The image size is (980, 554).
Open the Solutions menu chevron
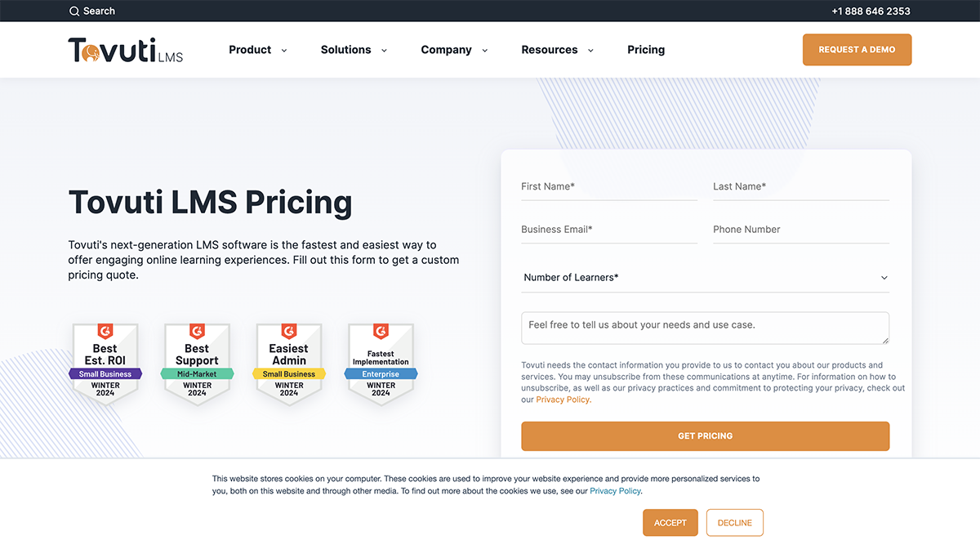[384, 50]
